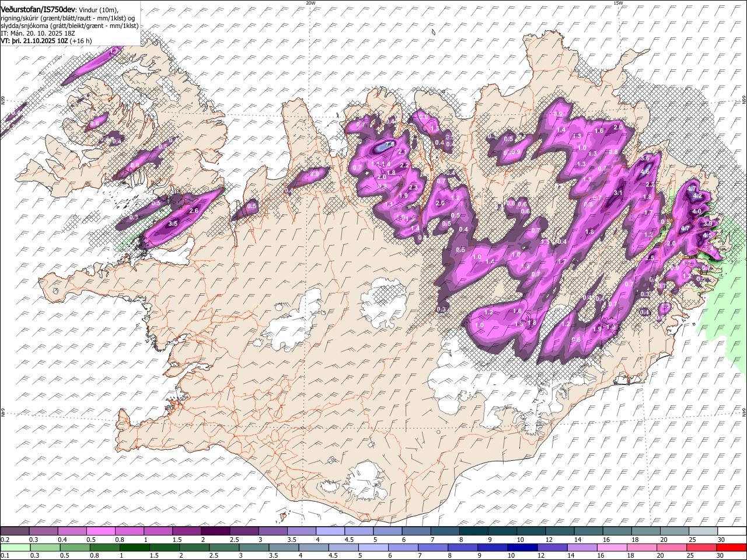Pick the pink snow legend swatch at 0.5
Screen dimensions: 747x560
pos(101,531)
